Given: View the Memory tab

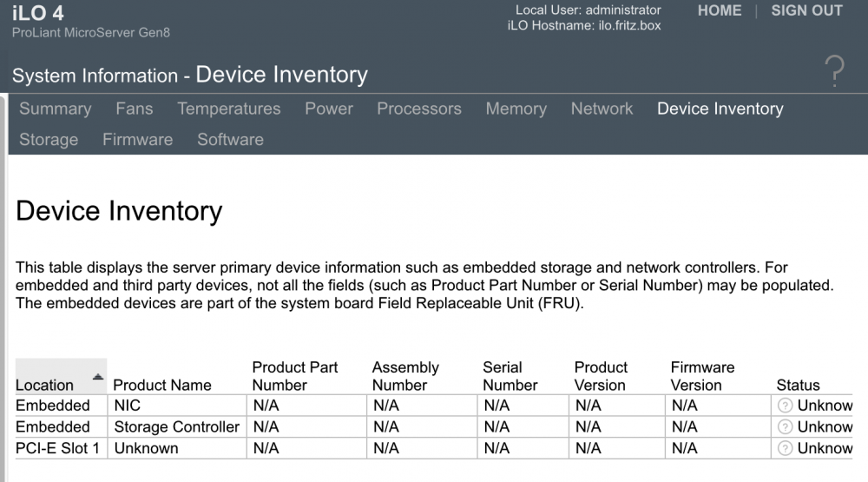Looking at the screenshot, I should coord(516,109).
